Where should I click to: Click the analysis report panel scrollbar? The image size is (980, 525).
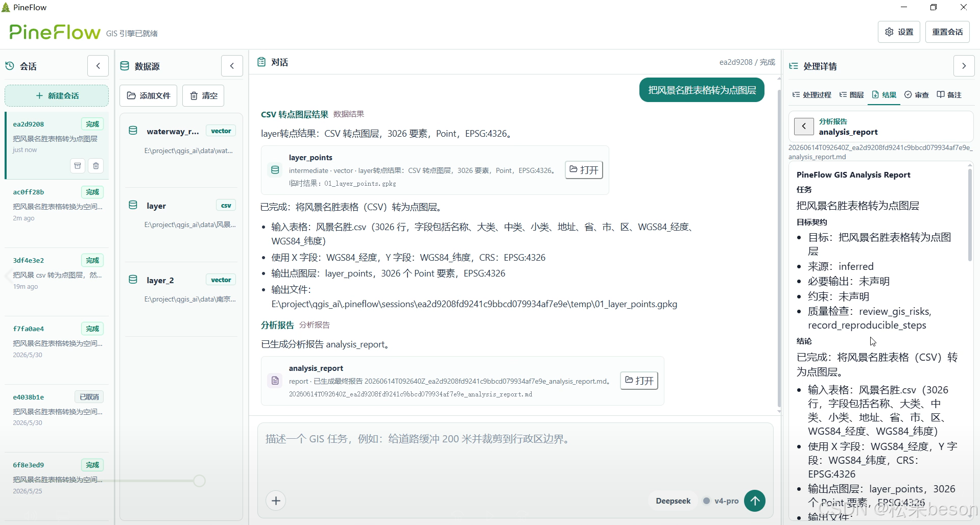click(x=970, y=215)
